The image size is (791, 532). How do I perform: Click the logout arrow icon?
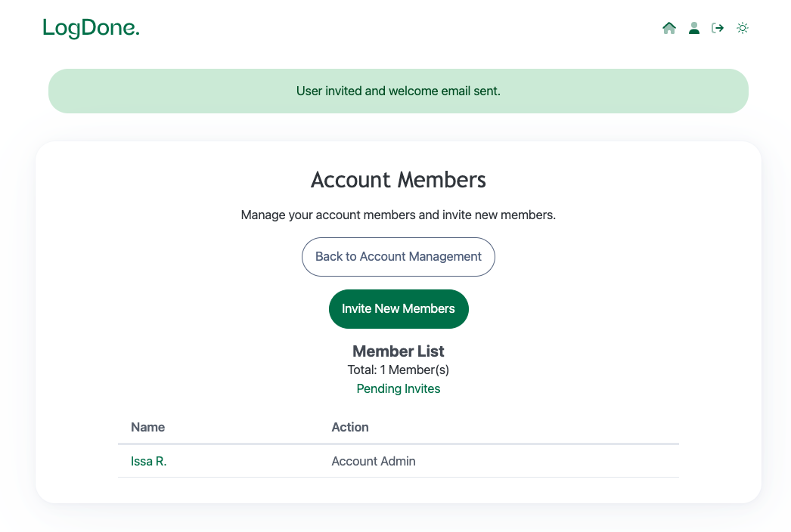718,29
